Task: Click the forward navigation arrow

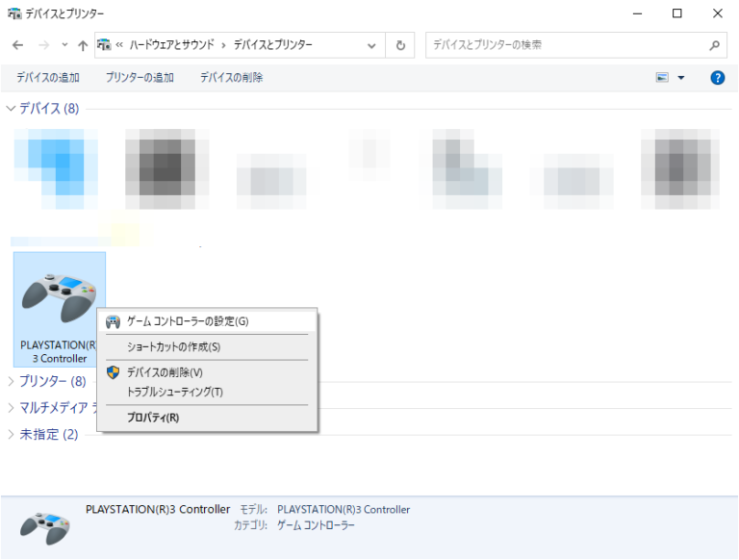Action: pos(44,45)
